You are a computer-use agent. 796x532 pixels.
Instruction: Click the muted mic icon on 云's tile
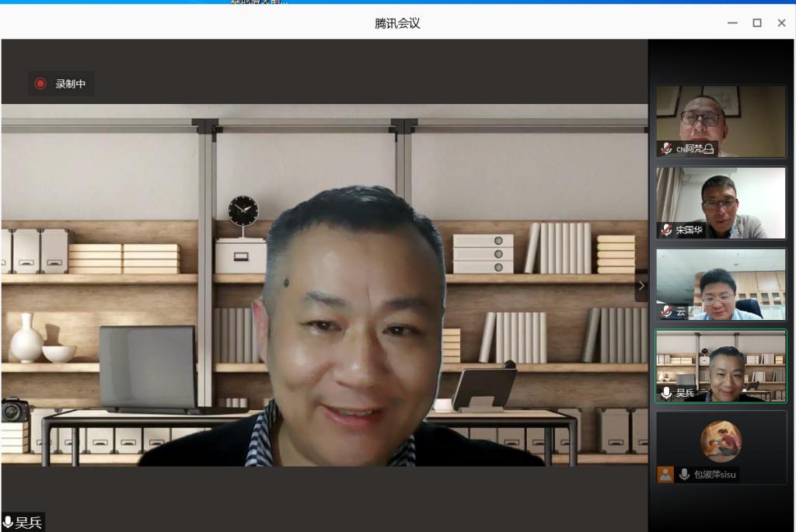click(x=666, y=311)
